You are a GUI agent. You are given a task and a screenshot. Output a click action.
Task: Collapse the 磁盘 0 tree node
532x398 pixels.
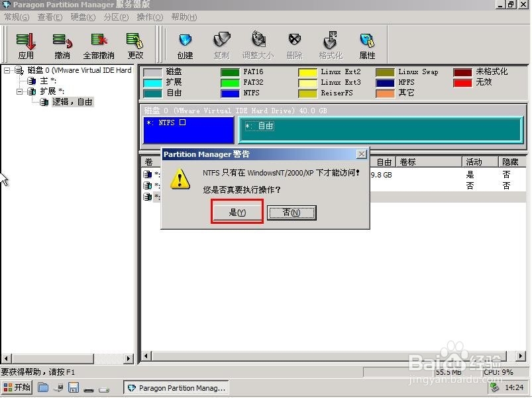tap(7, 70)
